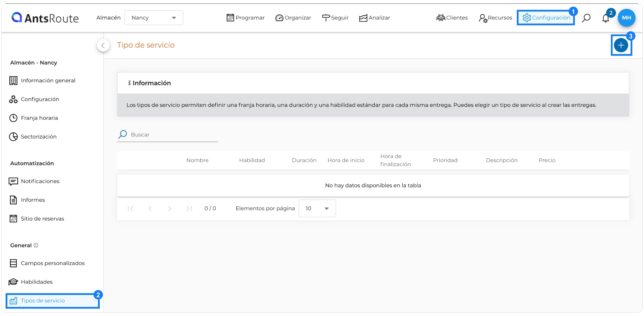Click the Sitio de reservas calendar icon
The height and width of the screenshot is (316, 644).
tap(13, 219)
